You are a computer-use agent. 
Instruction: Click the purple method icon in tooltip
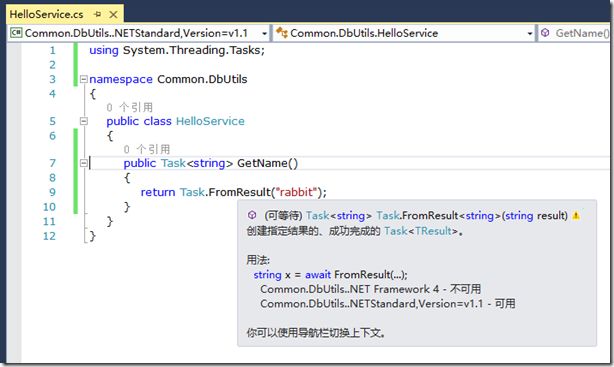(x=252, y=215)
